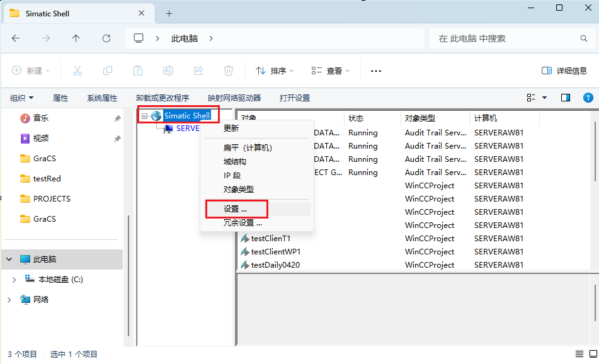Switch to details view in status bar
The height and width of the screenshot is (364, 599).
click(x=579, y=354)
